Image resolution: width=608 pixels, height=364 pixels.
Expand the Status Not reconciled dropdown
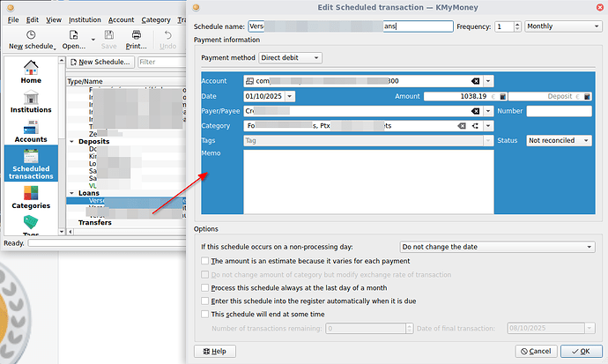point(558,140)
